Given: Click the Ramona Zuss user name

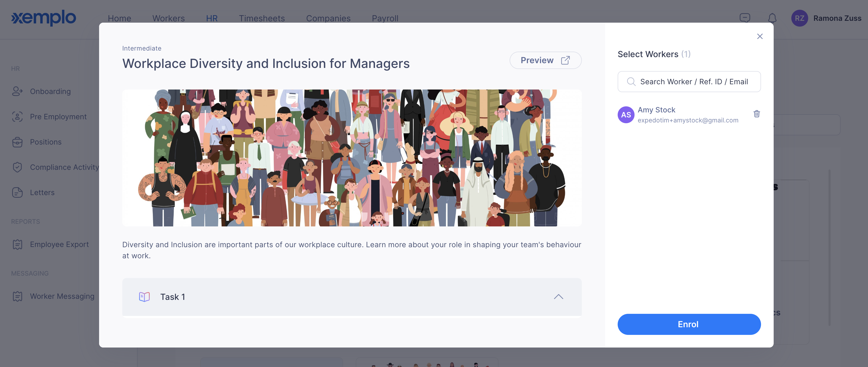Looking at the screenshot, I should (x=837, y=18).
